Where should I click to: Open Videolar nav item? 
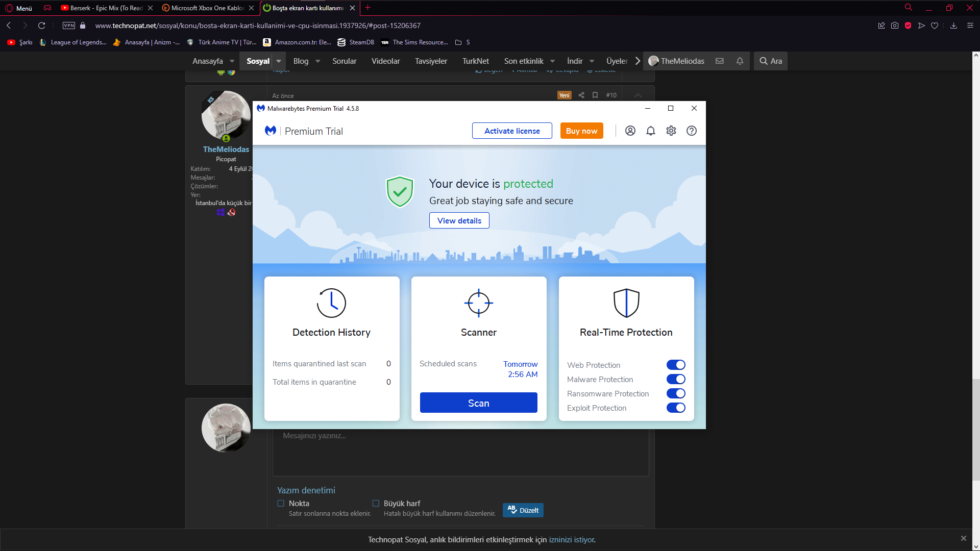[x=385, y=61]
